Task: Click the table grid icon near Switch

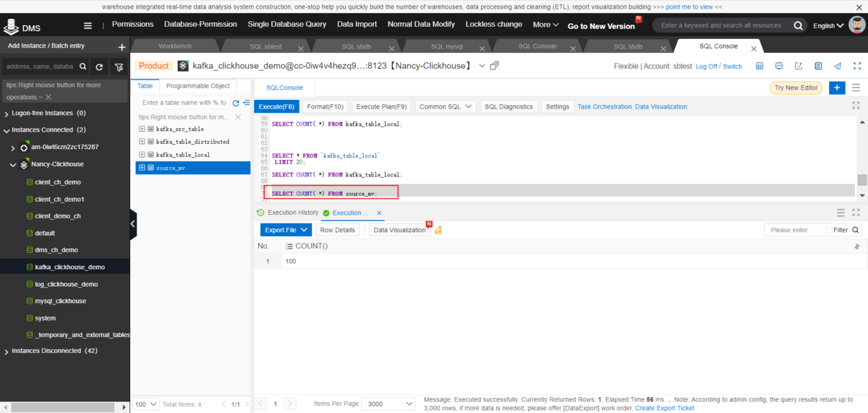Action: click(x=759, y=66)
